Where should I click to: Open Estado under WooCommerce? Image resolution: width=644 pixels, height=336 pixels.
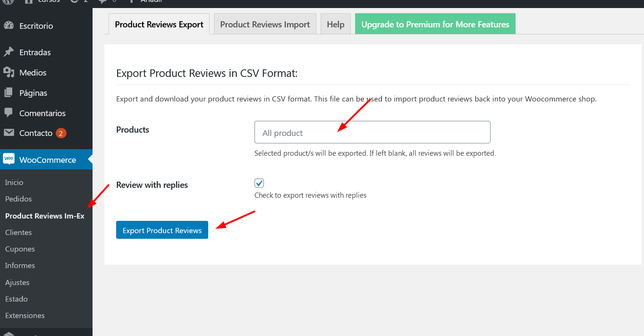pyautogui.click(x=17, y=299)
